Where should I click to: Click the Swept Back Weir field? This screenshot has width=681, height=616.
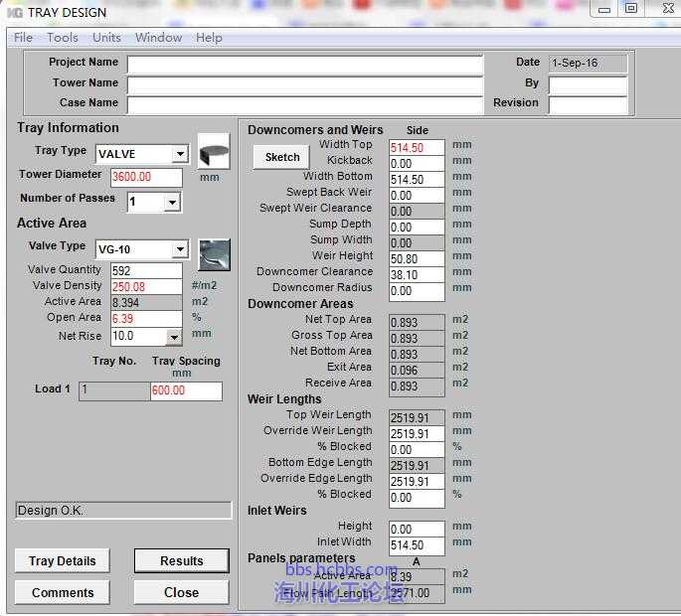point(417,196)
